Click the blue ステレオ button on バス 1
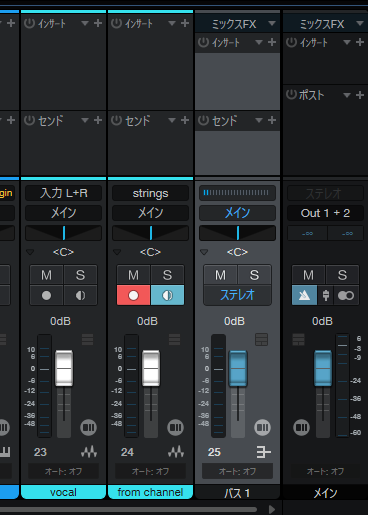368x515 pixels. click(237, 295)
